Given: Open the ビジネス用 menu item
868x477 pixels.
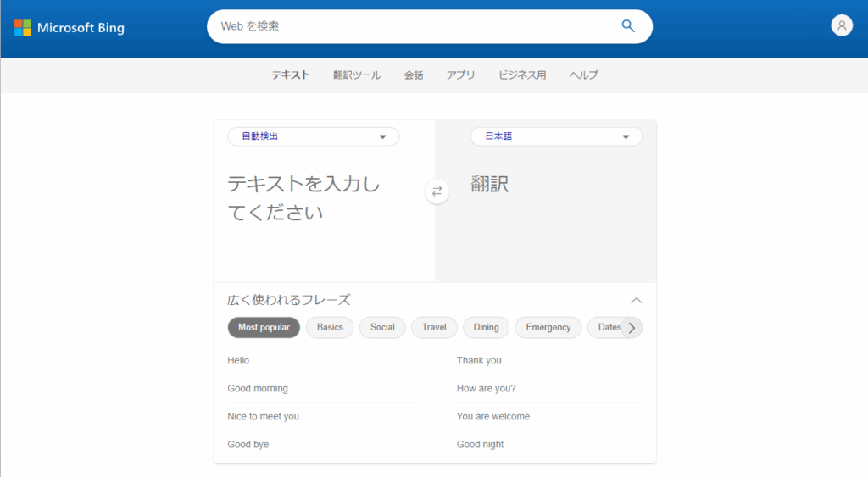Looking at the screenshot, I should pos(522,75).
